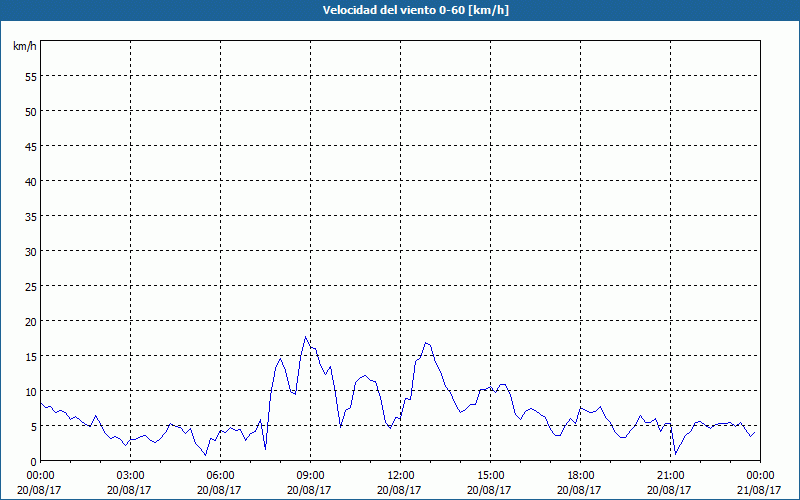Click the 20/08/17 date under 03:00

(x=129, y=490)
